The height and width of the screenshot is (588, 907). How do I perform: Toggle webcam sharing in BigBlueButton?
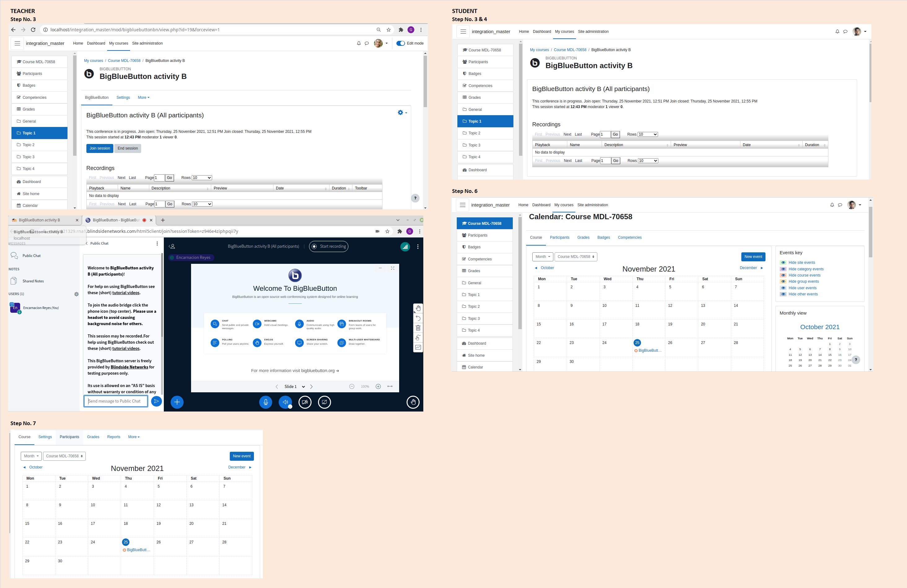coord(305,402)
